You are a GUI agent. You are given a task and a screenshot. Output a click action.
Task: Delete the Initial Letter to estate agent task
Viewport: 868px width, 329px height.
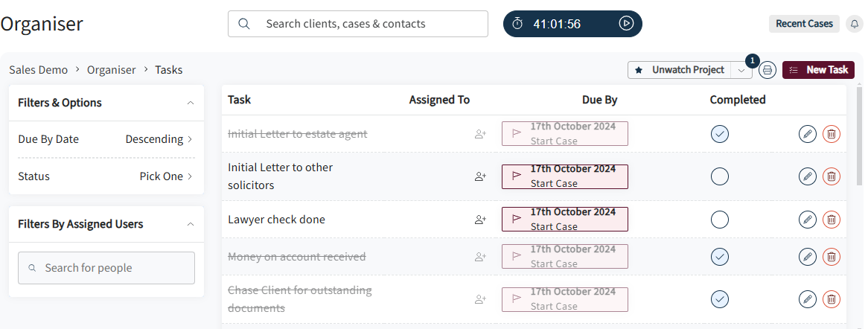[831, 133]
